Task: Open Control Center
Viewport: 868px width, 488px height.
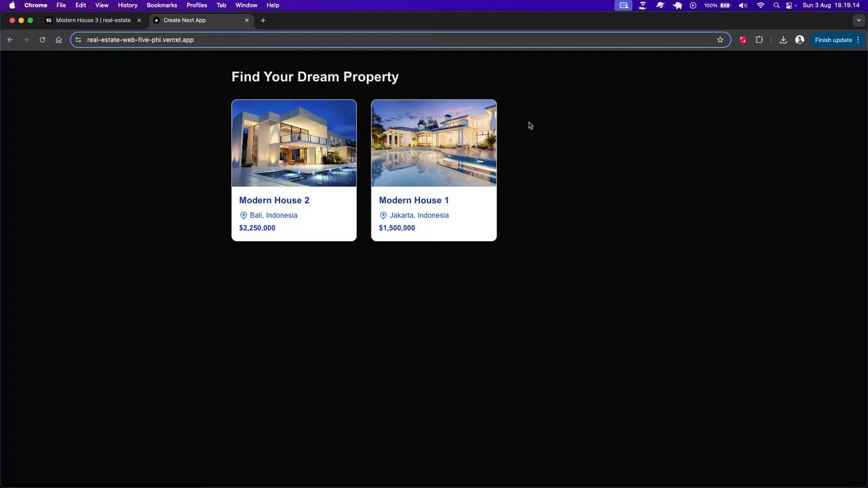Action: [x=789, y=5]
